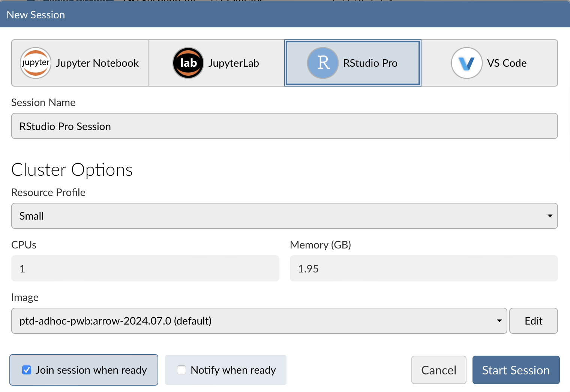Pick the VS Code editor option
Viewport: 570px width, 392px height.
(507, 63)
